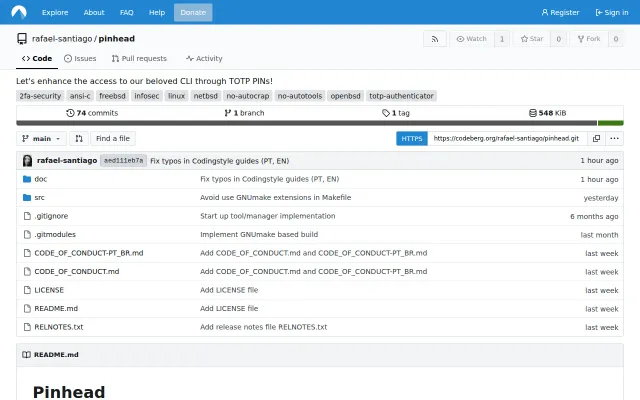This screenshot has width=640, height=400.
Task: Click the watchers count 1
Action: point(502,39)
